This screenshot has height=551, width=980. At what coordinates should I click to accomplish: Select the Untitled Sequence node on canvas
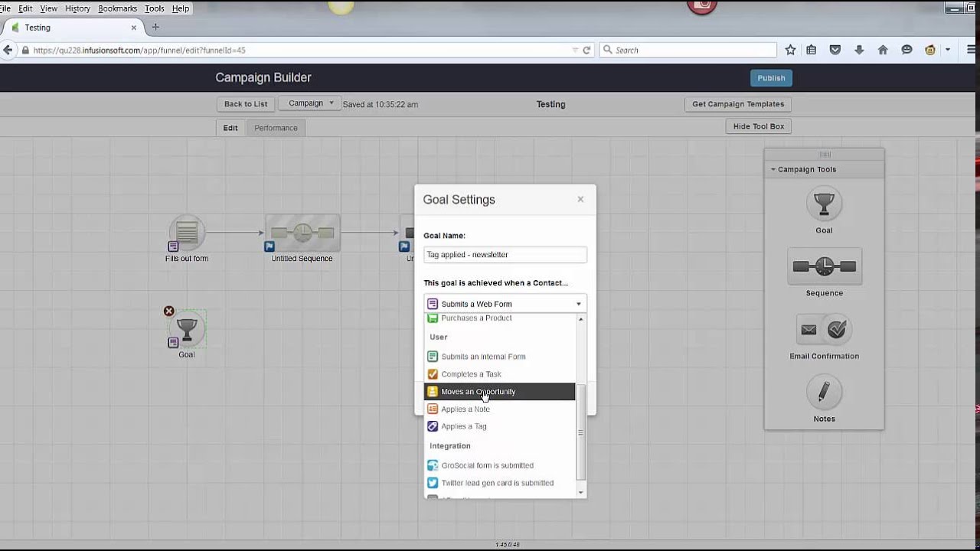coord(302,233)
